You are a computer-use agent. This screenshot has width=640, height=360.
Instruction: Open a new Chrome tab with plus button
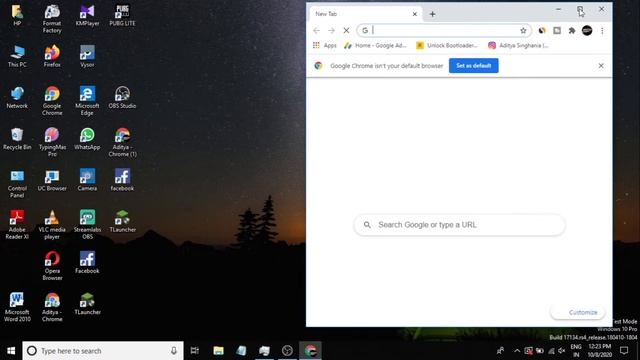432,14
